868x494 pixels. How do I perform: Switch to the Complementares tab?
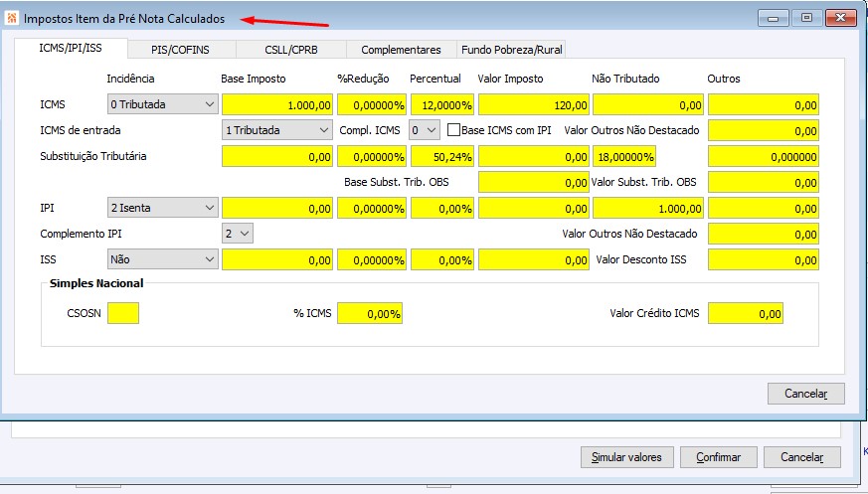pos(402,50)
